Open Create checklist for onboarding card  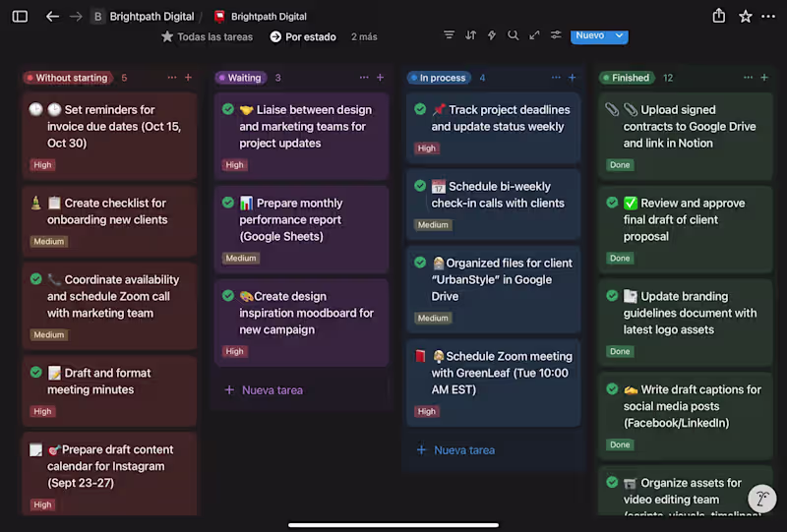point(109,221)
